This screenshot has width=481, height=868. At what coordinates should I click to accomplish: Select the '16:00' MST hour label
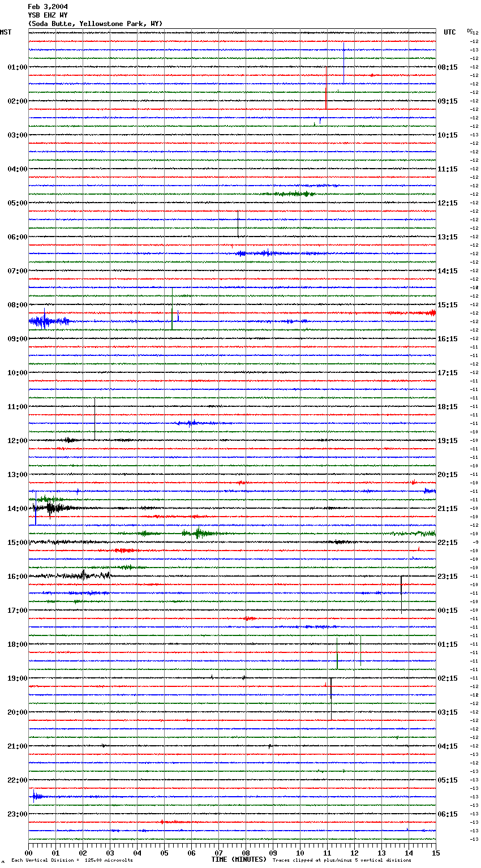pos(18,577)
